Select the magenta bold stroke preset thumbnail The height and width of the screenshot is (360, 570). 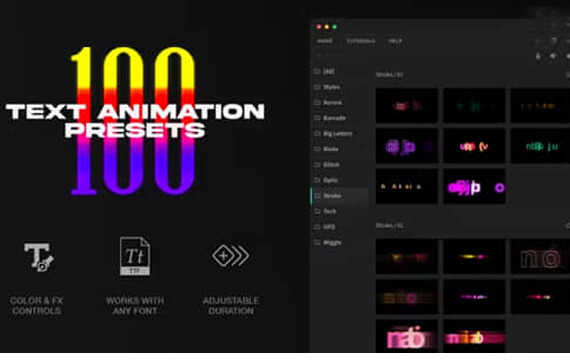click(x=474, y=186)
